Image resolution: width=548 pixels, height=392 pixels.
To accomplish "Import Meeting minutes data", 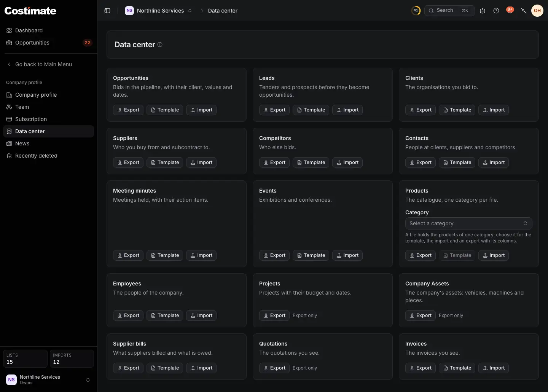I will coord(201,255).
